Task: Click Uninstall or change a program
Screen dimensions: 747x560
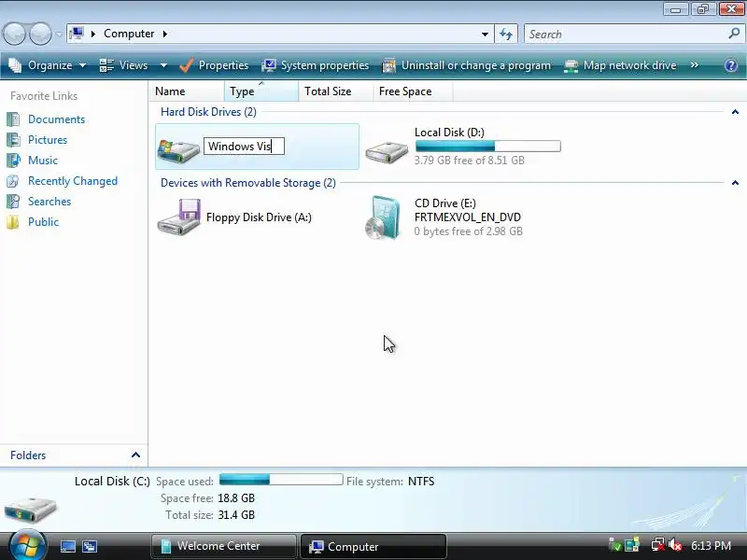Action: click(466, 65)
